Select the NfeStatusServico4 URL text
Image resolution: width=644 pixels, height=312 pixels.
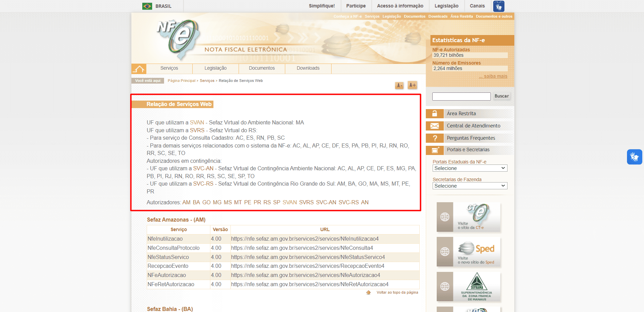tap(308, 257)
